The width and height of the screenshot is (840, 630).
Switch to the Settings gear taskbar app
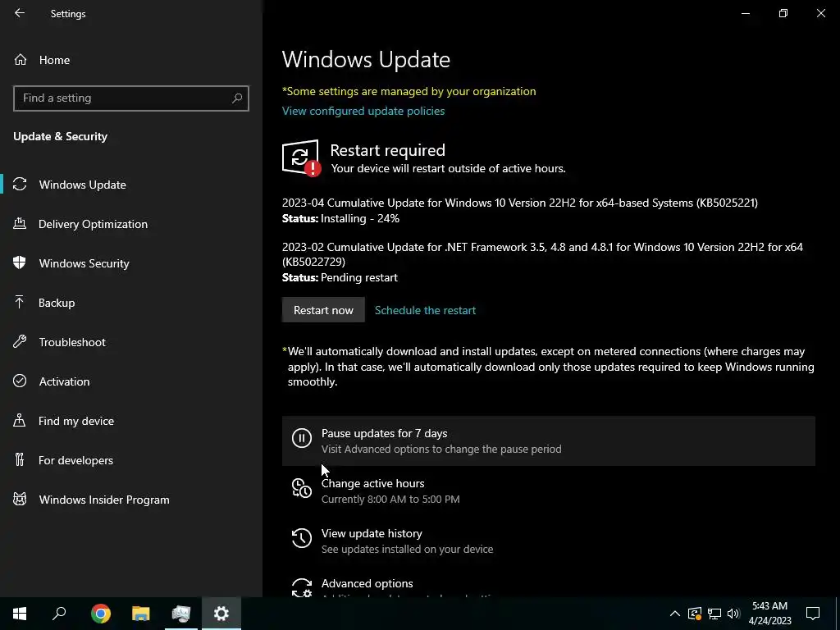tap(221, 614)
